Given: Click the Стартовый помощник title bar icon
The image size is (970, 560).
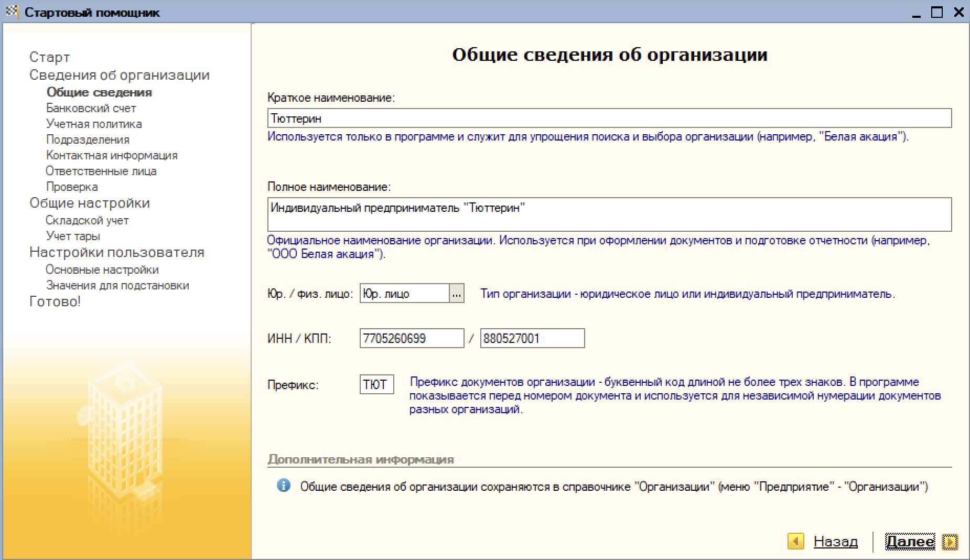Looking at the screenshot, I should [x=12, y=12].
